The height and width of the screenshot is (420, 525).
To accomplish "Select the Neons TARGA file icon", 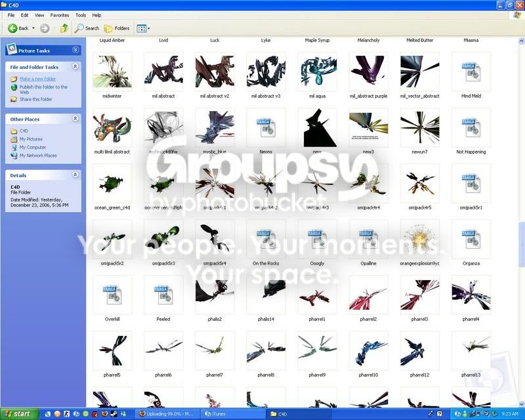I will click(266, 127).
